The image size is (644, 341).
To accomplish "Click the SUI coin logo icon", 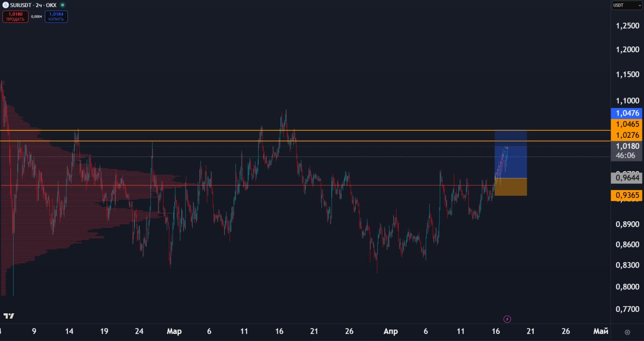I will (5, 5).
